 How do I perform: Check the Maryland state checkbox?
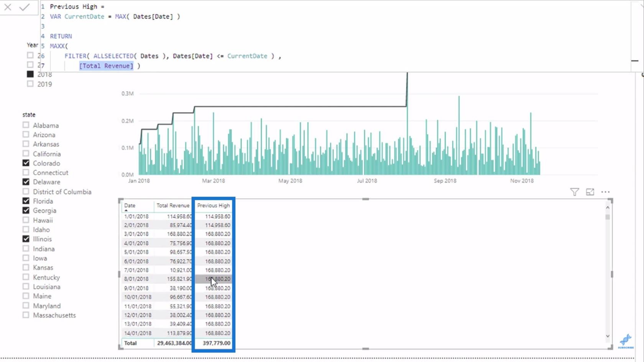click(26, 305)
